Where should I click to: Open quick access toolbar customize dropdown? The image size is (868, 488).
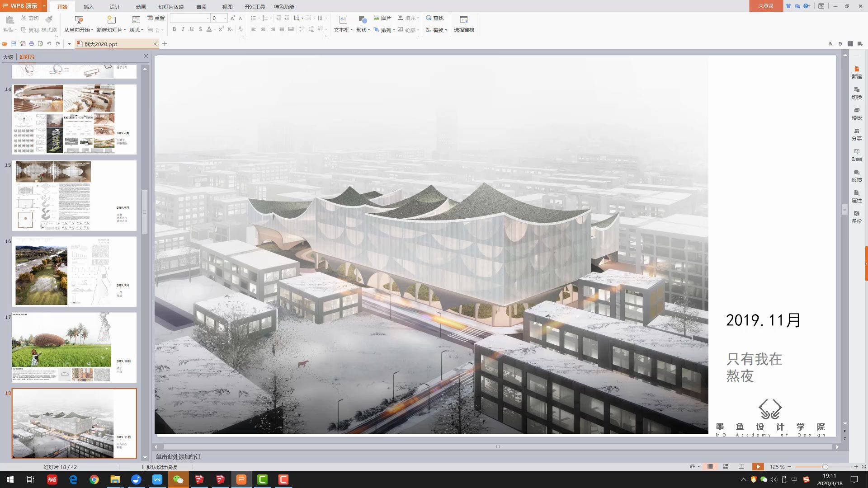pyautogui.click(x=69, y=44)
